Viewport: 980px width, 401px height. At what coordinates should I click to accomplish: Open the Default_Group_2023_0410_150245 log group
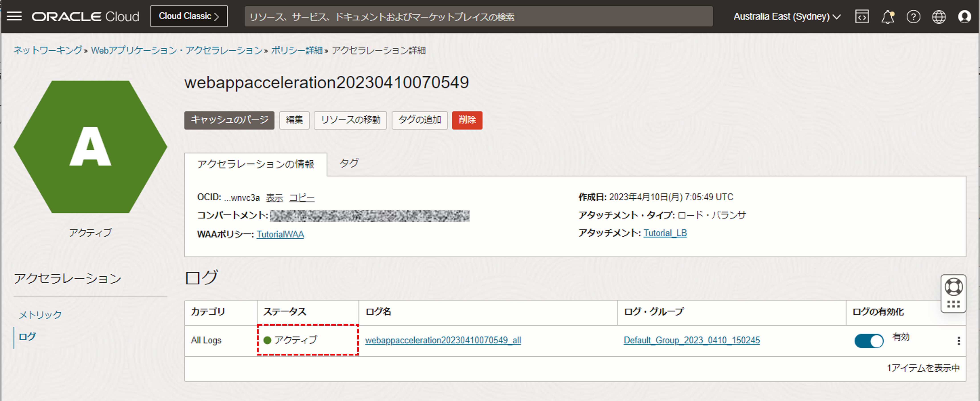tap(691, 340)
